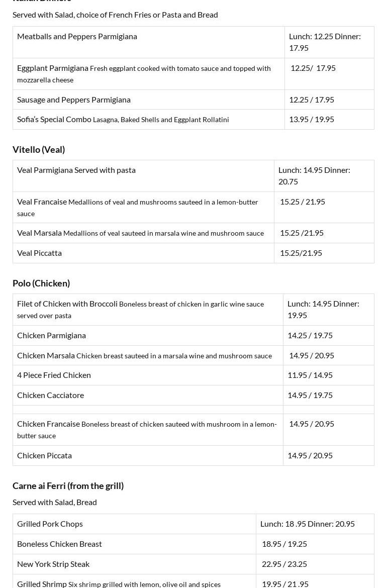
Task: Click the Chicken Cacciatore entry
Action: click(51, 395)
